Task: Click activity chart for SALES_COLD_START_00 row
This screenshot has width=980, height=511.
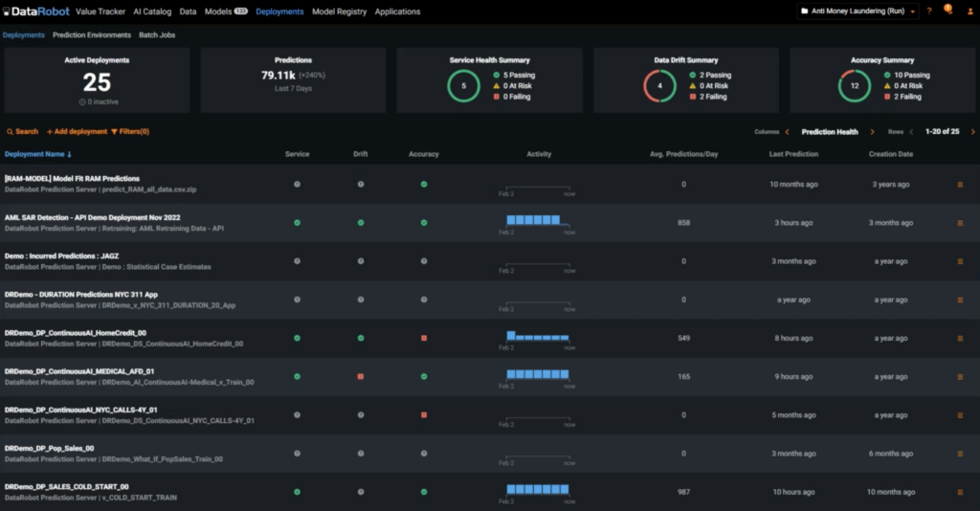Action: point(538,492)
